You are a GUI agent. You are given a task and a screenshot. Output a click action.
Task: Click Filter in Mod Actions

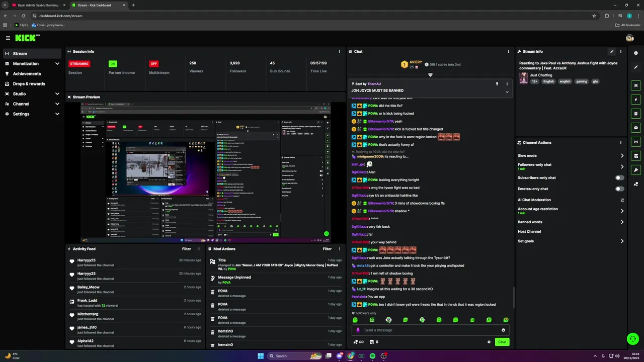coord(327,249)
